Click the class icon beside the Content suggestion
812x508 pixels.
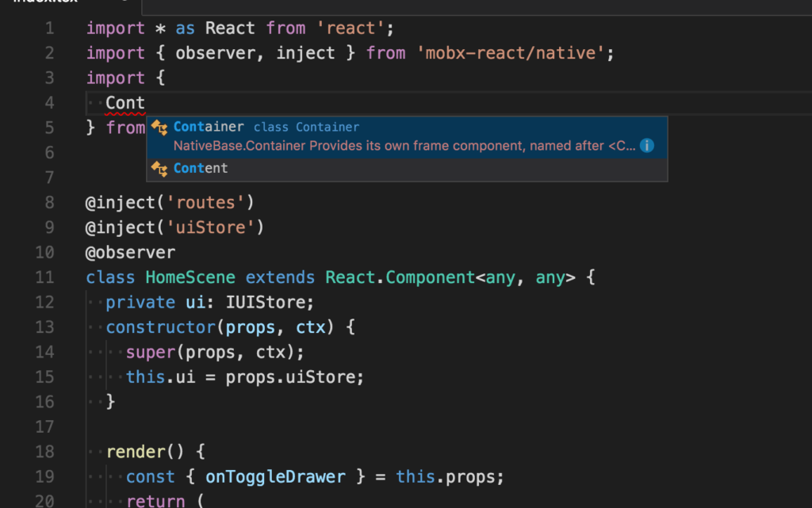pos(159,169)
